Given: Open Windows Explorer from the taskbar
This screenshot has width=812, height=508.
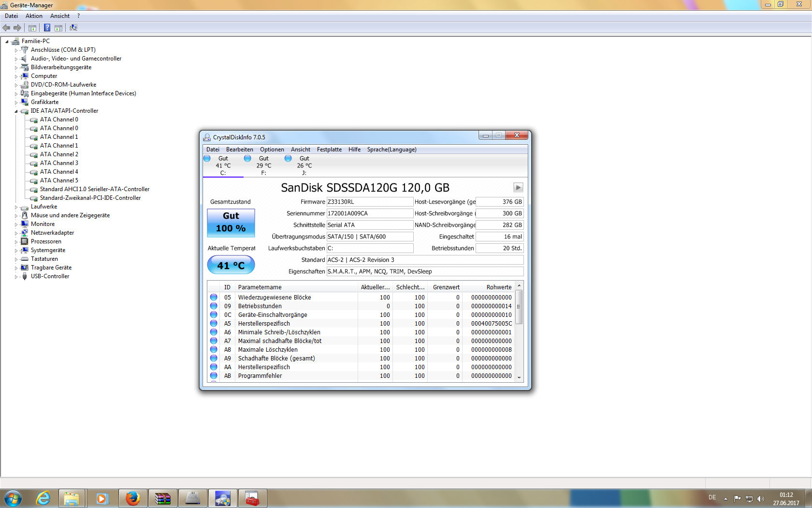Looking at the screenshot, I should click(72, 498).
